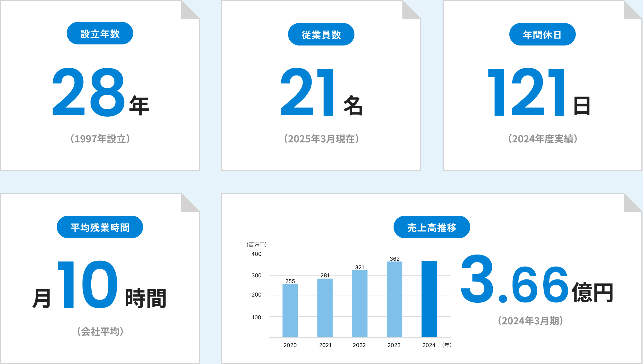
Task: Click the folded corner of 設立年数 card
Action: (x=188, y=12)
